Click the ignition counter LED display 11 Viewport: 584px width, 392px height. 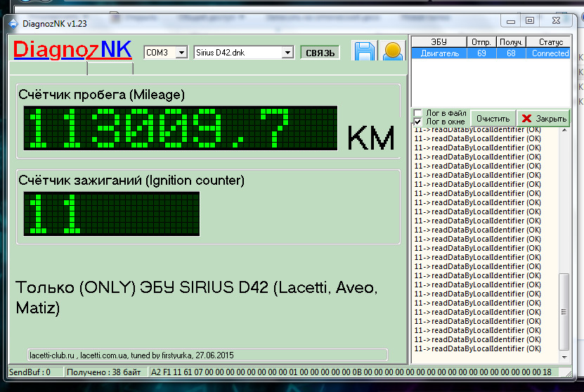pos(112,214)
